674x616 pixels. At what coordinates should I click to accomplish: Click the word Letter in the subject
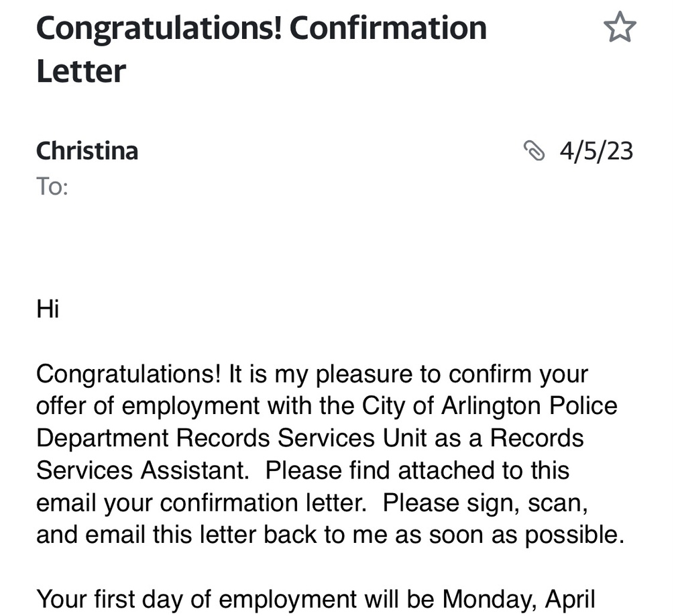[81, 70]
